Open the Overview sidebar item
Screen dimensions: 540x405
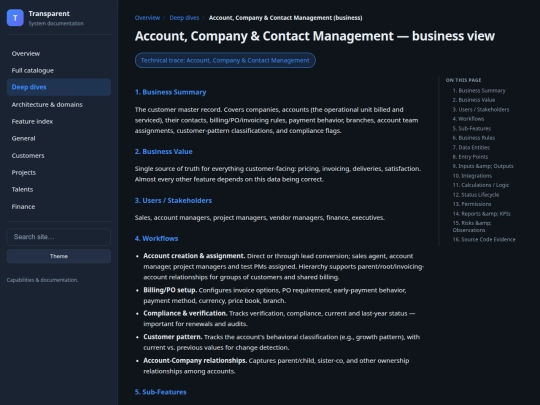(59, 53)
